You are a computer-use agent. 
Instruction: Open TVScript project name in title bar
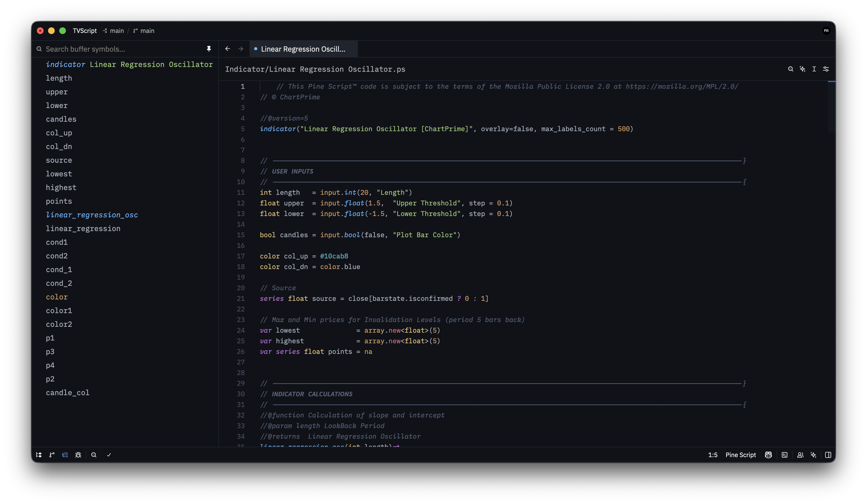click(85, 31)
